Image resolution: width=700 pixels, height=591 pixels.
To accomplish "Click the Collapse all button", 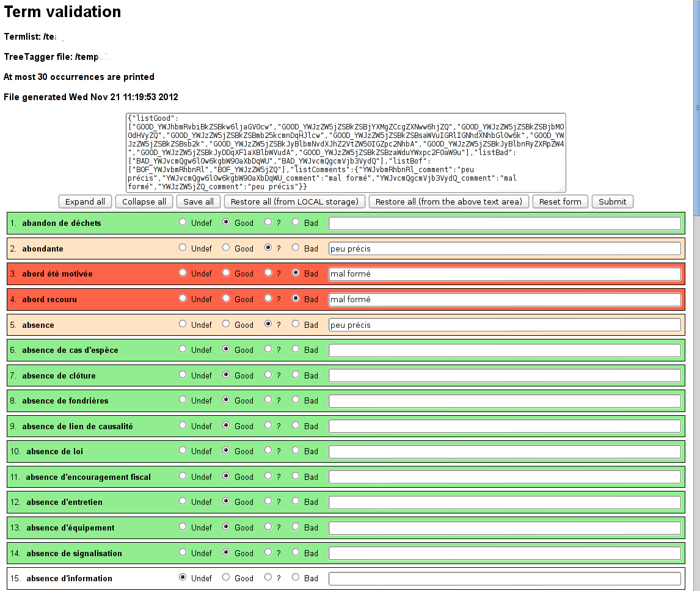I will [144, 201].
